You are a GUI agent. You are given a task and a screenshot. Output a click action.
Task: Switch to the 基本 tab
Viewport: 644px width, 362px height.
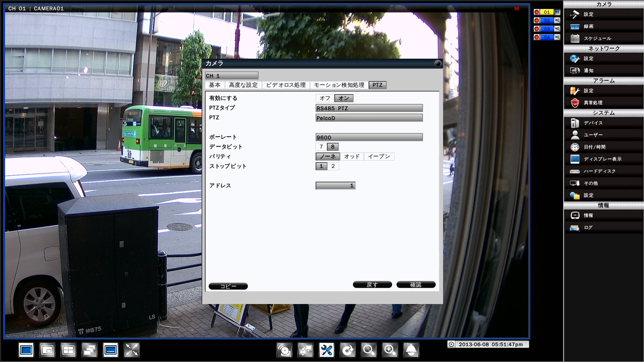click(x=215, y=85)
